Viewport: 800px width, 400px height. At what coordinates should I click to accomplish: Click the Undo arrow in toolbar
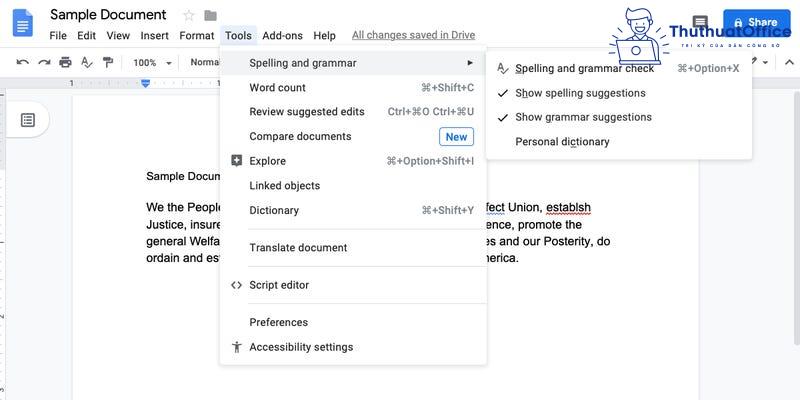pyautogui.click(x=22, y=62)
